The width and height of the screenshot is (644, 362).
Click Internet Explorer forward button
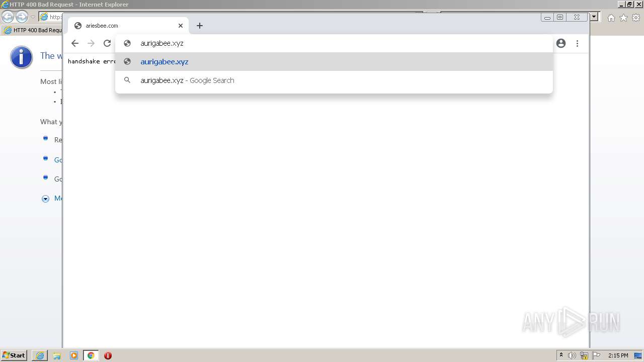click(x=22, y=17)
